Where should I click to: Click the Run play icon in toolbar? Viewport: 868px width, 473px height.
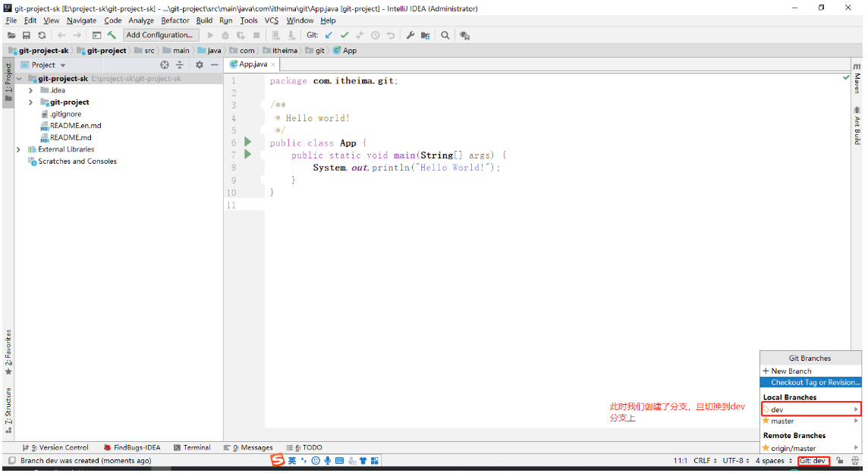pyautogui.click(x=210, y=36)
